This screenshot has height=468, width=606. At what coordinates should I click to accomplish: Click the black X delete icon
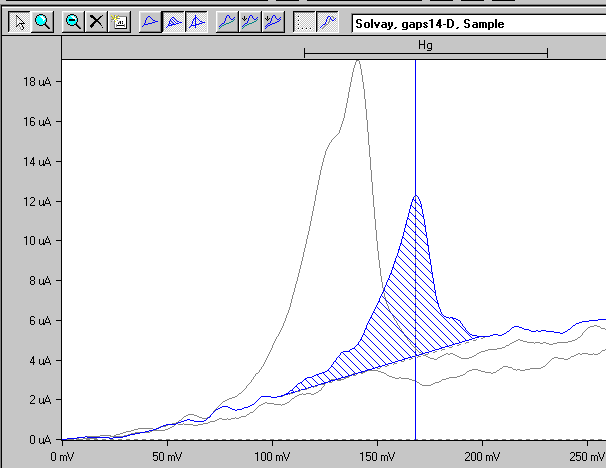(96, 22)
